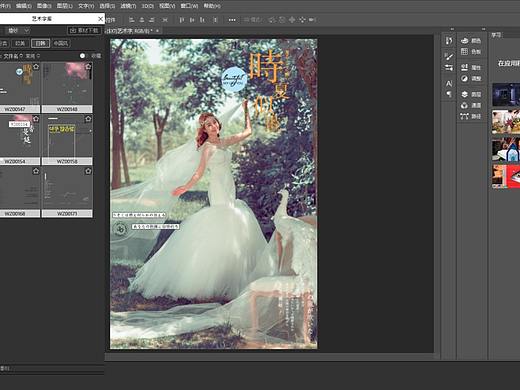Open the Paragraph panel icon
Image resolution: width=520 pixels, height=390 pixels.
(449, 94)
